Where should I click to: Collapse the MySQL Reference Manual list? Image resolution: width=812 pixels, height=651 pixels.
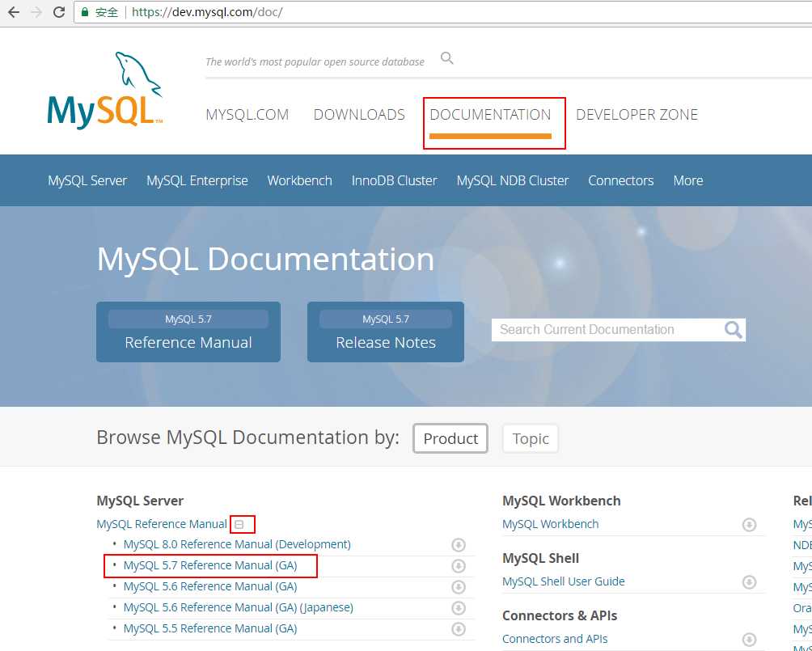(239, 525)
